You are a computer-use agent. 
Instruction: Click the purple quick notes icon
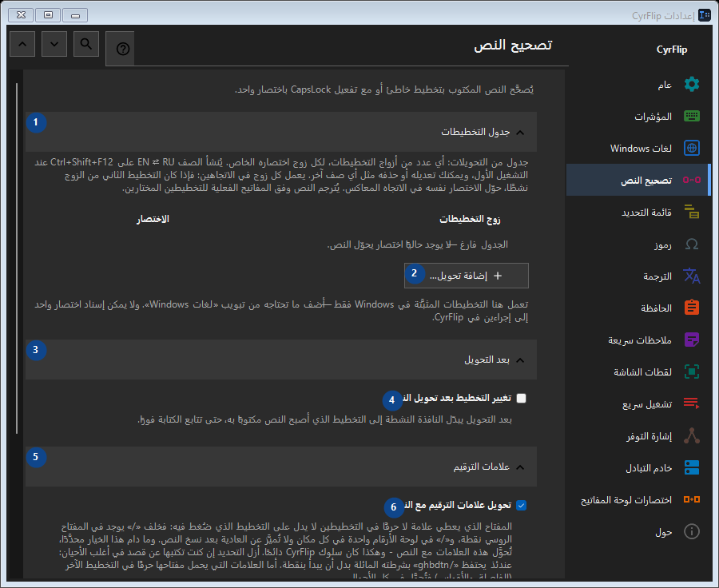pyautogui.click(x=692, y=340)
